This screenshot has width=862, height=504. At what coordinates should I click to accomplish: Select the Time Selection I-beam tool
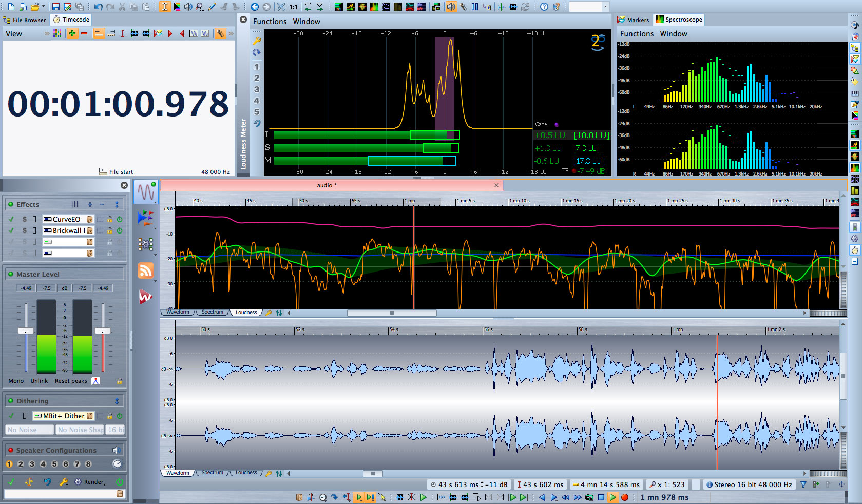[164, 7]
